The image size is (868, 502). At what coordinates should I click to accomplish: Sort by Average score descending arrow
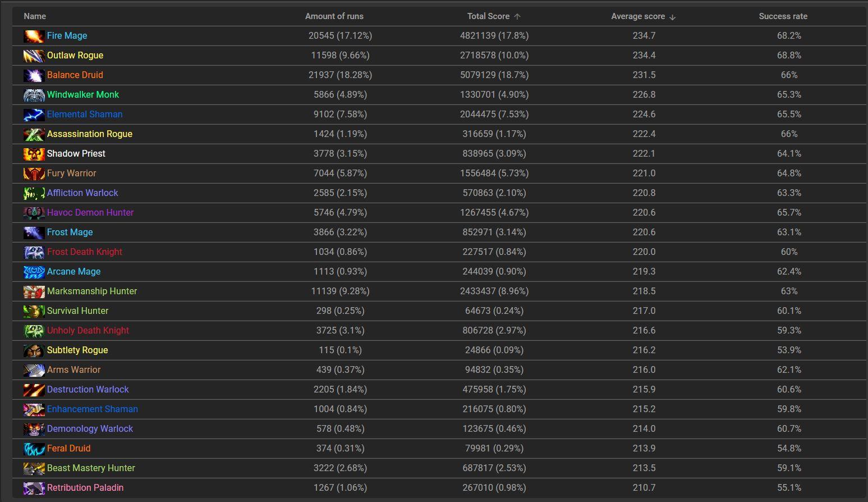tap(673, 17)
